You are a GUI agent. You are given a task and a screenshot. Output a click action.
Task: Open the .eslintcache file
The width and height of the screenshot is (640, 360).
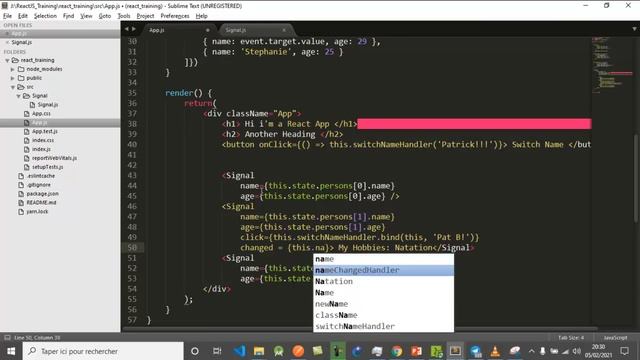tap(41, 176)
